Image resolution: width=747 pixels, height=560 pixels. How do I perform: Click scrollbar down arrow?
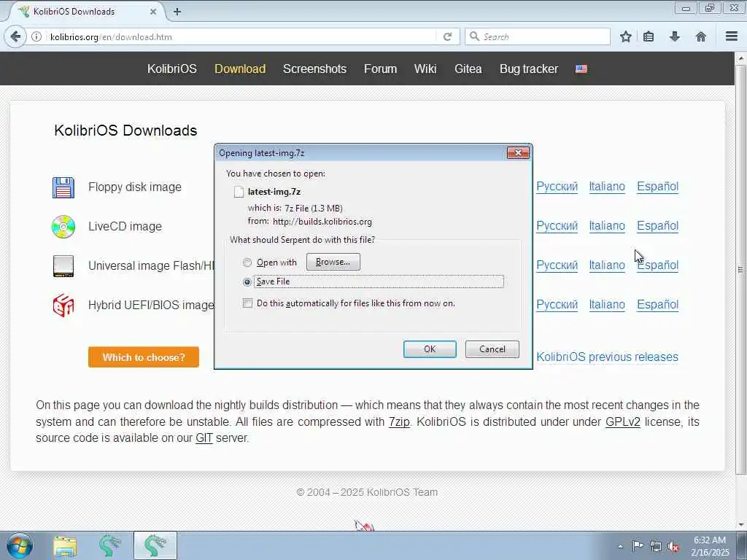(741, 525)
